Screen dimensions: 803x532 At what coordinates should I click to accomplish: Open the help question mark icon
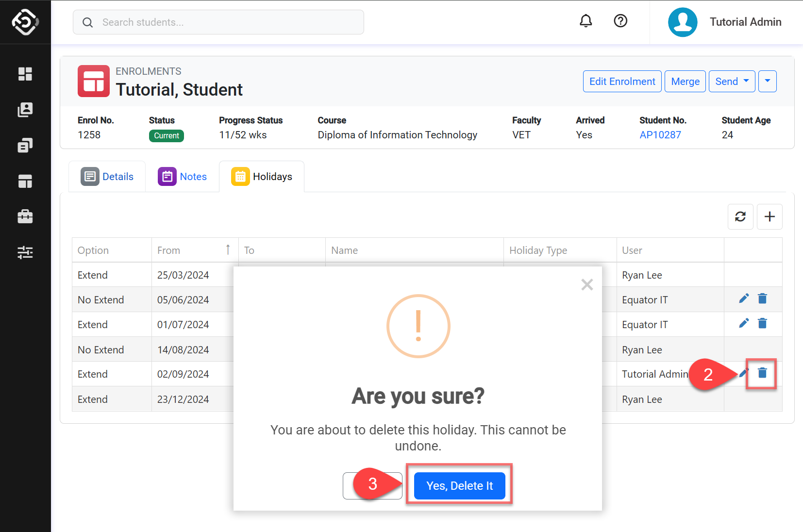620,21
